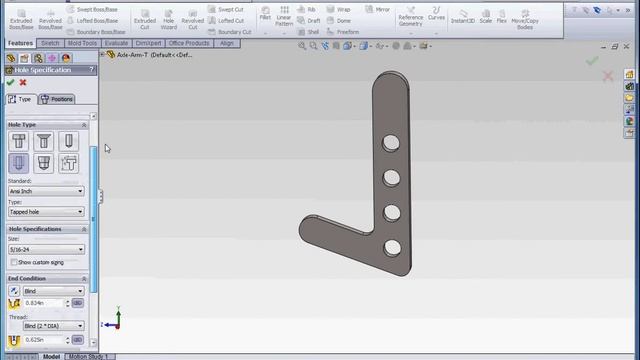Switch to the Mold Tools tab

pos(82,43)
